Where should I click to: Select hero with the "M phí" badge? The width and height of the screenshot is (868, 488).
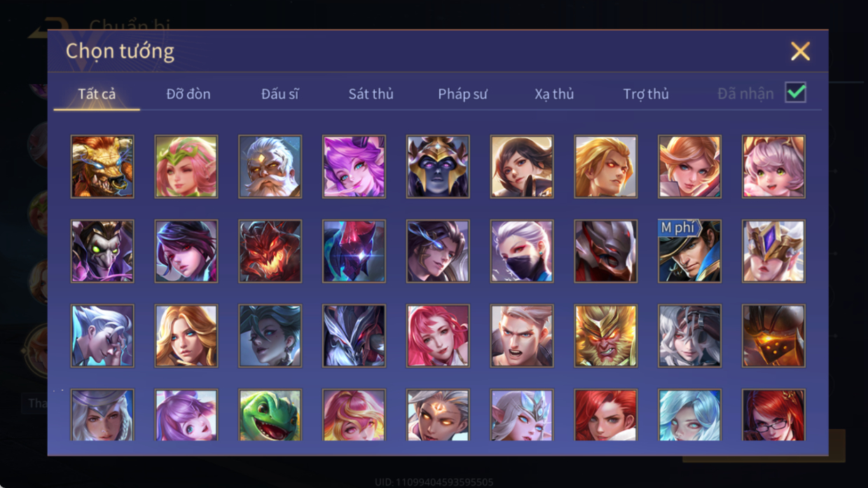click(x=689, y=251)
